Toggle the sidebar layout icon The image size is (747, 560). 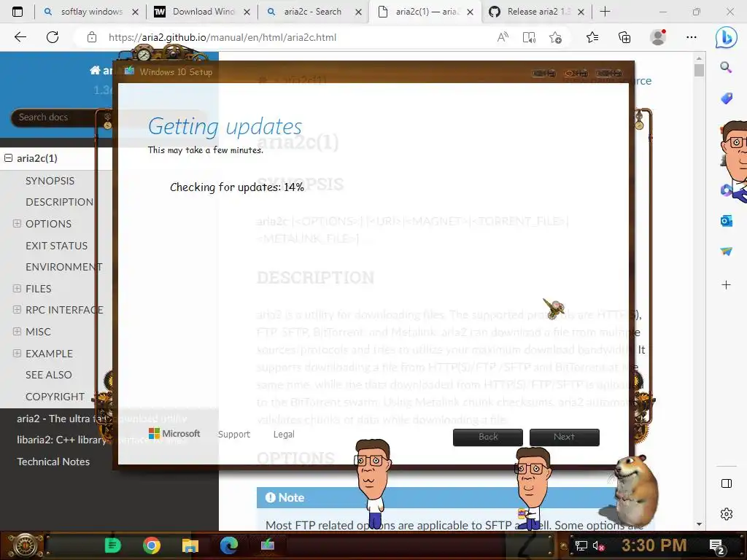(x=726, y=484)
